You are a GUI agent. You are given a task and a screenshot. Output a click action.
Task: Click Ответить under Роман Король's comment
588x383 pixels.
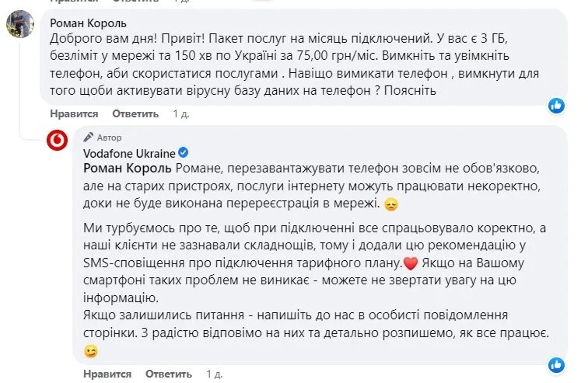point(138,113)
